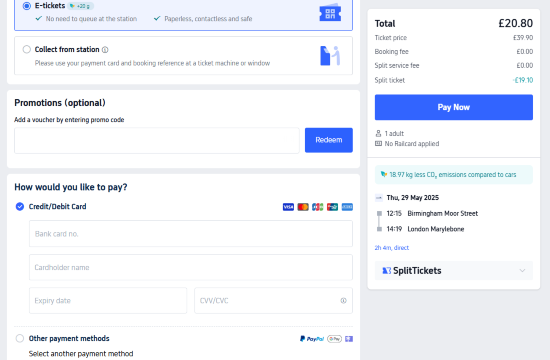Click the PayPal logo
This screenshot has height=360, width=550.
click(x=312, y=339)
